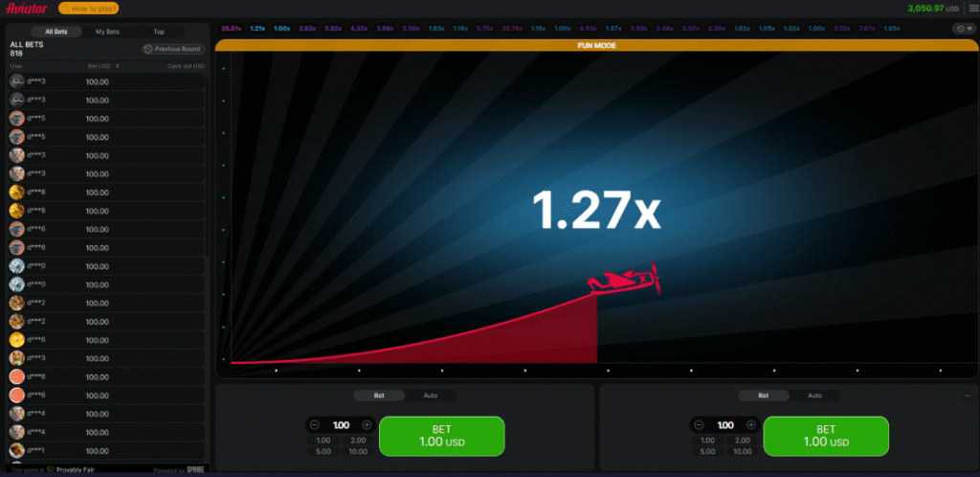Open the 2.20x history result
This screenshot has width=980, height=477.
pos(716,28)
